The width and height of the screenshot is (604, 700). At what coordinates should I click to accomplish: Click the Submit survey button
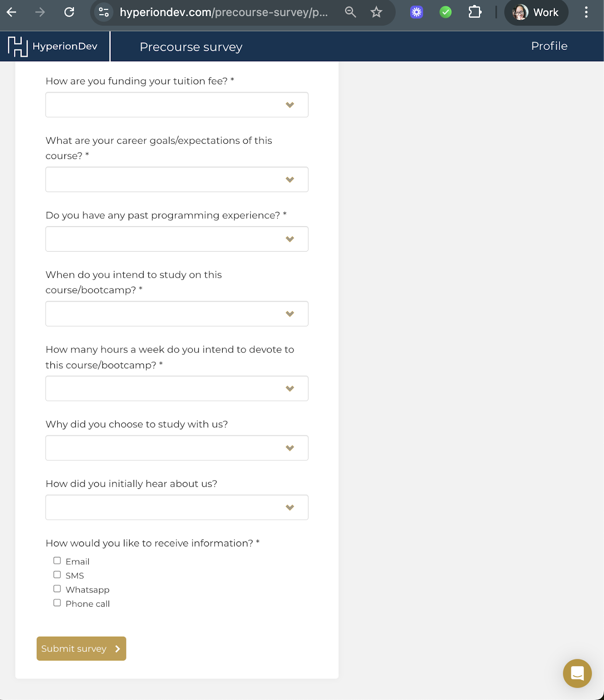point(81,648)
